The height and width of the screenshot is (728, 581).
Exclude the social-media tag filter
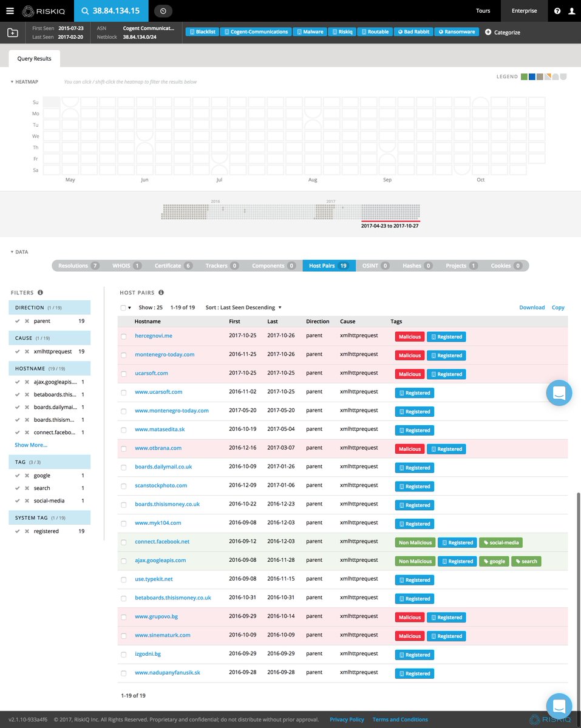pyautogui.click(x=27, y=500)
